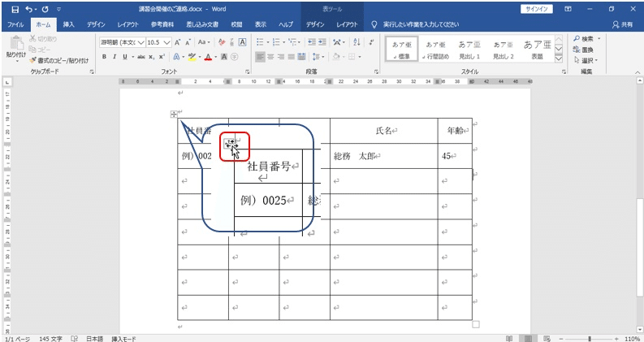This screenshot has width=644, height=342.
Task: Apply the 表題 style
Action: point(538,50)
